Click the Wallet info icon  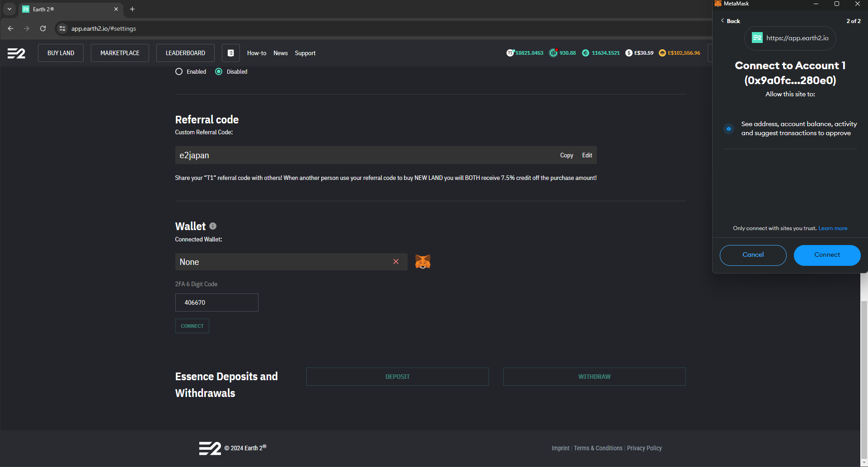[213, 226]
